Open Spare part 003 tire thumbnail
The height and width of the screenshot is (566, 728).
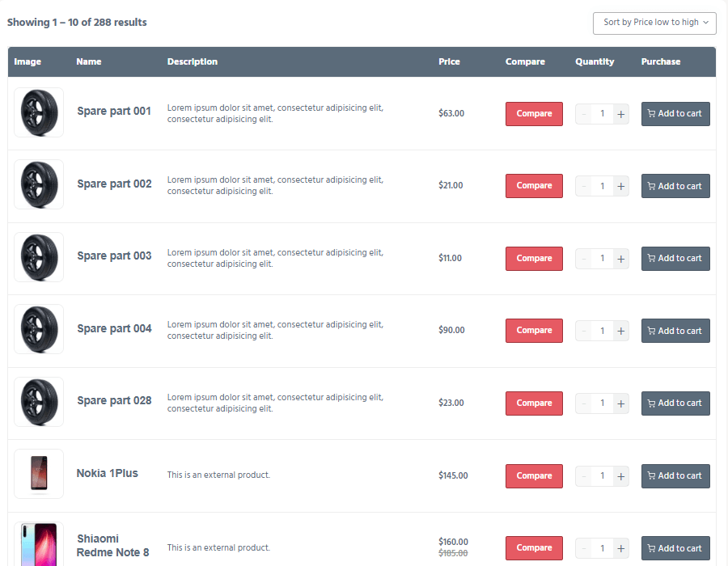tap(39, 257)
